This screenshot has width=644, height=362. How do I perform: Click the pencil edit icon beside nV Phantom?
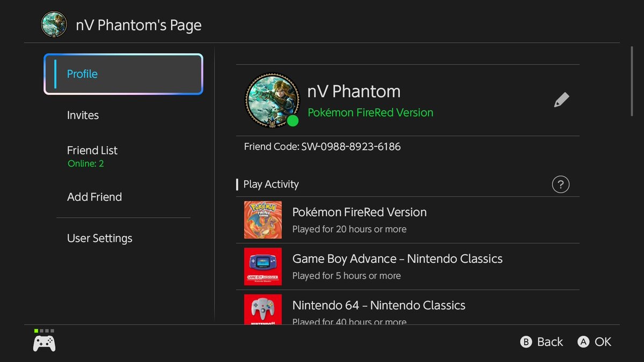(x=561, y=100)
